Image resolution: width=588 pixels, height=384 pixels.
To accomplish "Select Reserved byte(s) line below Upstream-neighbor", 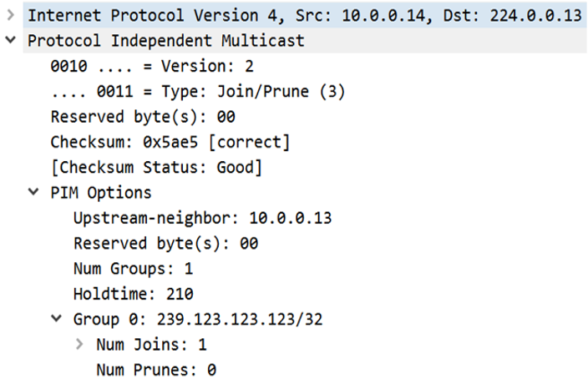I will (165, 244).
